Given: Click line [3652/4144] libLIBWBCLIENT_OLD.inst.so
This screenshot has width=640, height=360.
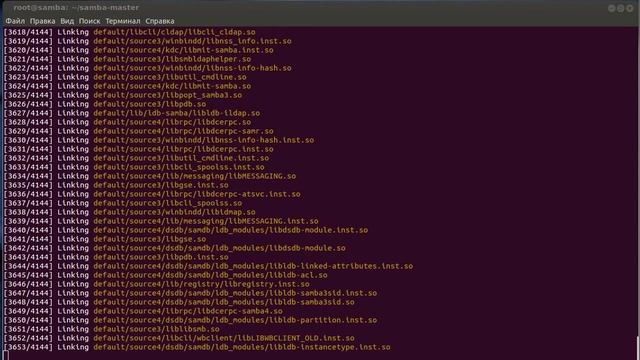Looking at the screenshot, I should [179, 338].
